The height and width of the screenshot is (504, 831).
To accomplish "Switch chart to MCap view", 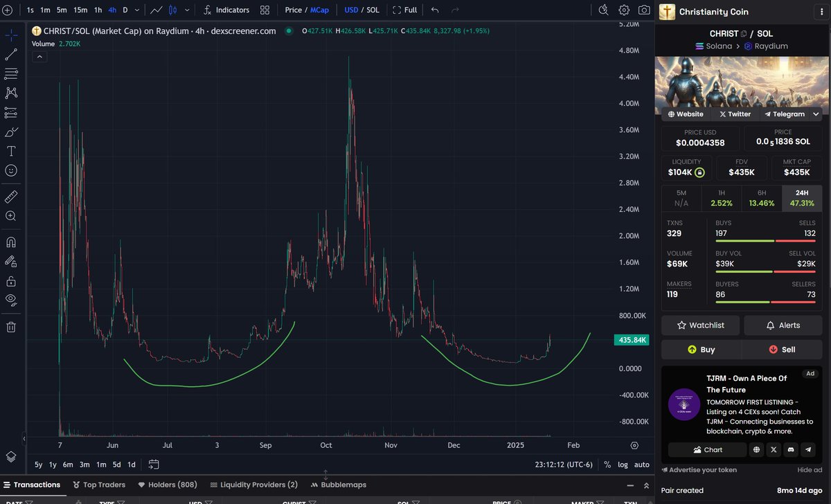I will (x=320, y=10).
